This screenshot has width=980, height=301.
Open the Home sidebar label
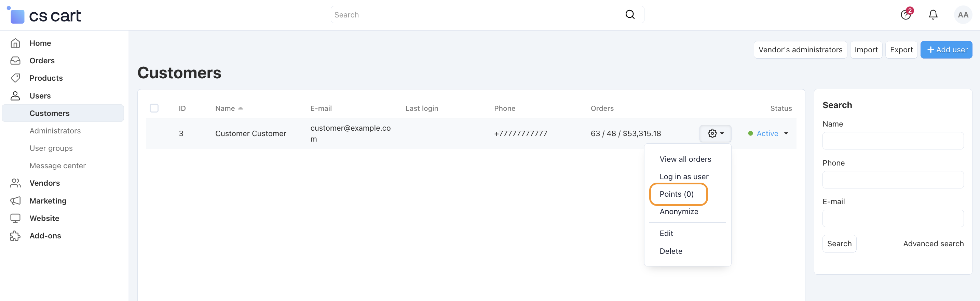[40, 43]
